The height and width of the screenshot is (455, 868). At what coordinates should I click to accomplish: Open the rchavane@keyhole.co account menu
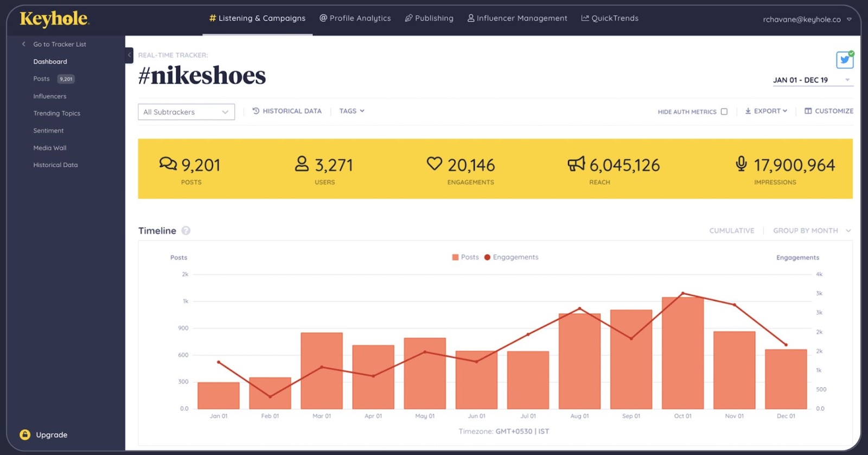click(x=807, y=20)
